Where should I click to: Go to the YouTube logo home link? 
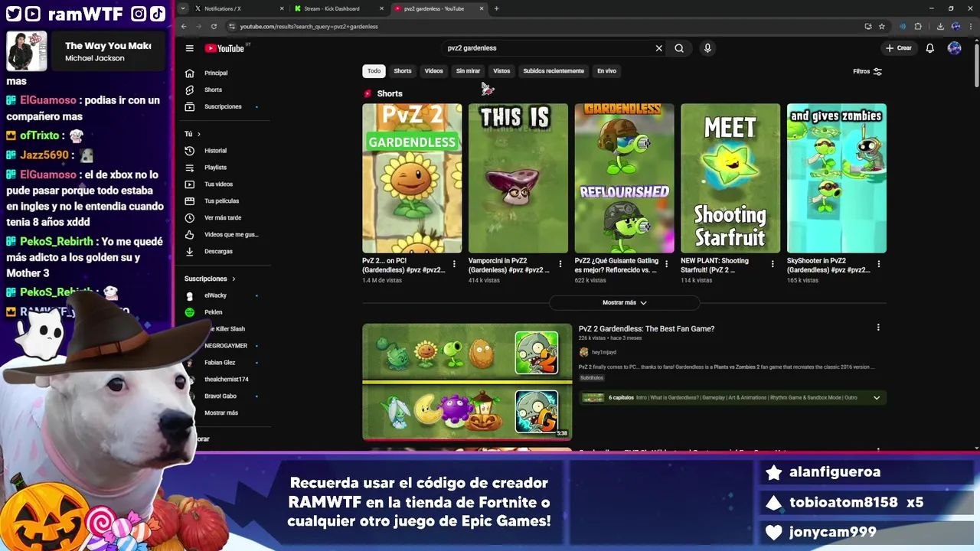click(224, 48)
